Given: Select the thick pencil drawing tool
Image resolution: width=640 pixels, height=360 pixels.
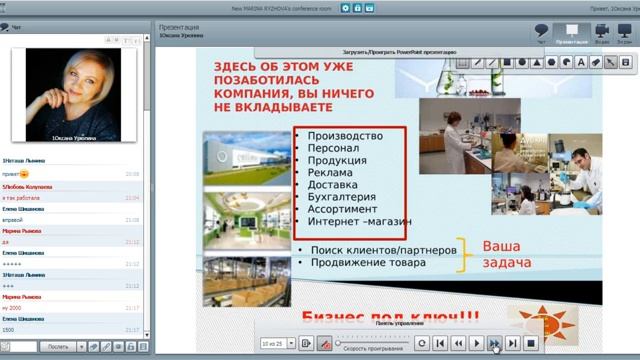Looking at the screenshot, I should (478, 62).
